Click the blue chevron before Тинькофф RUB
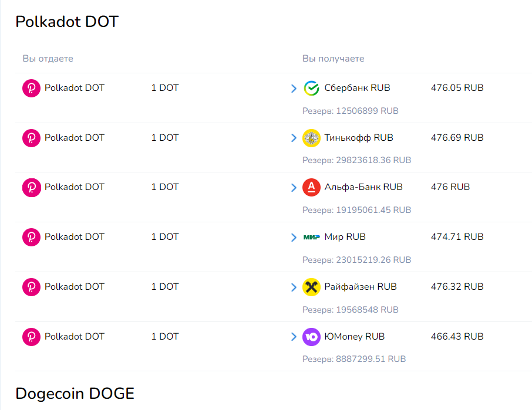Screen dimensions: 532x410 [294, 138]
